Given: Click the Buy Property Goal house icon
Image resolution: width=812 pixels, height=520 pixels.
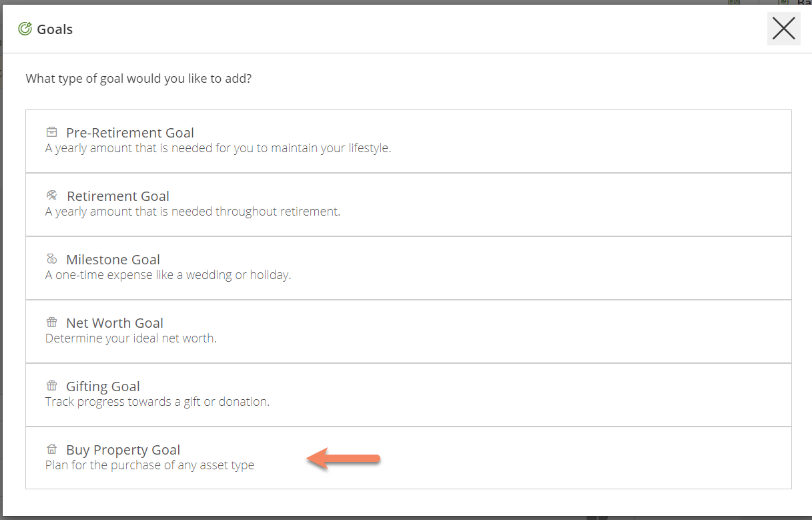Looking at the screenshot, I should [x=51, y=449].
